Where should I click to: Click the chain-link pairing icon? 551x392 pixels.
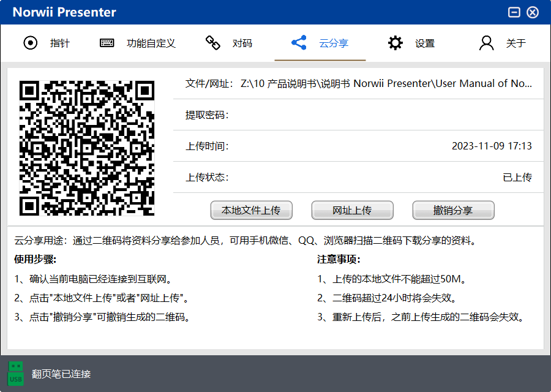click(x=212, y=43)
